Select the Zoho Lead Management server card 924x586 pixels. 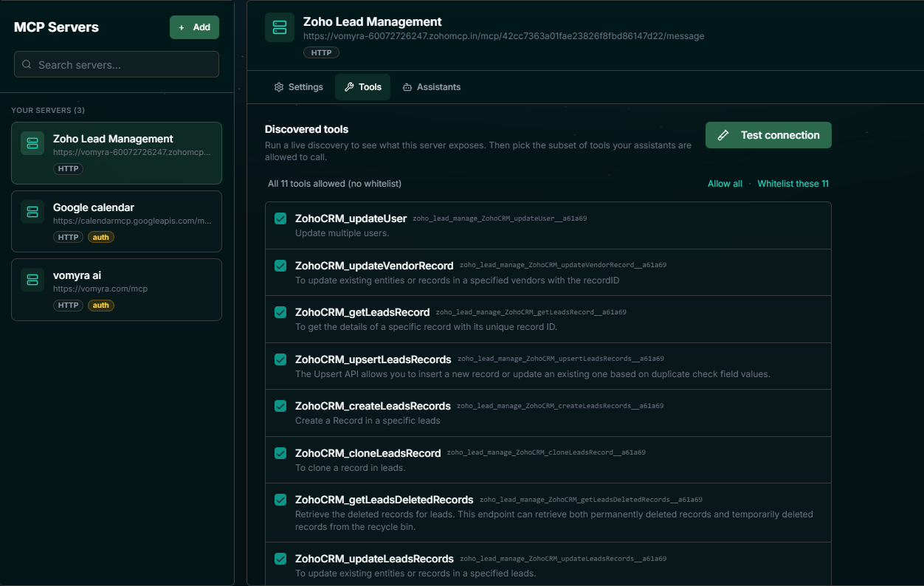click(x=117, y=153)
